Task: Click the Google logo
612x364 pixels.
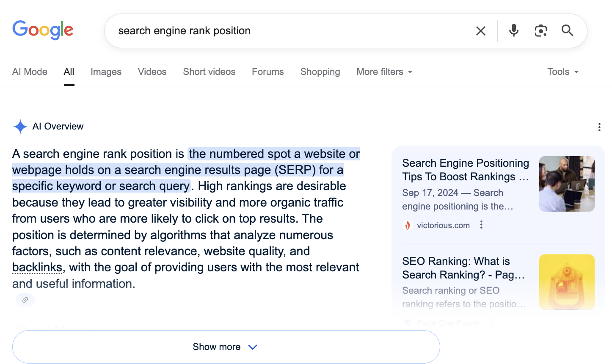Action: [43, 30]
